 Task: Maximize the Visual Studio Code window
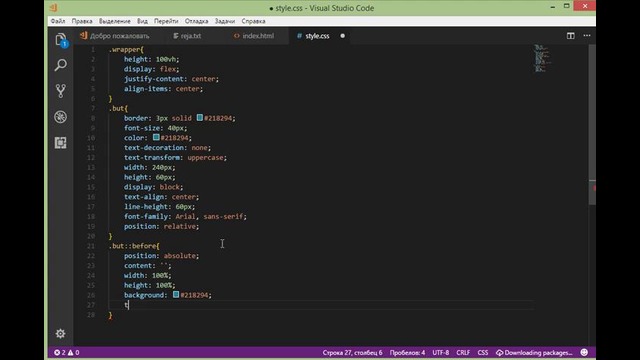pos(567,6)
